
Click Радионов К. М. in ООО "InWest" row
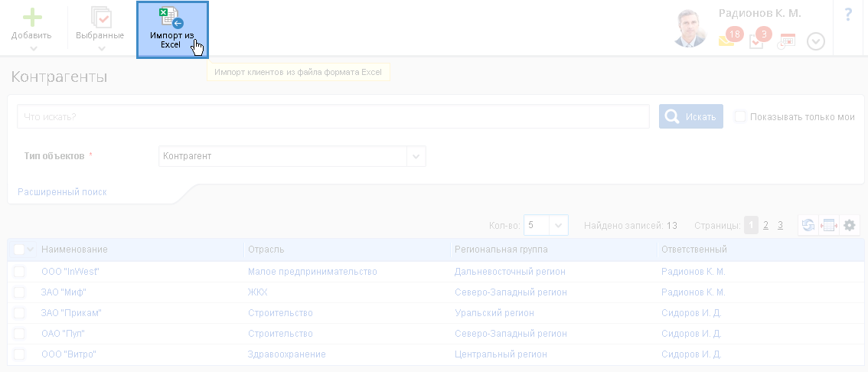pyautogui.click(x=693, y=272)
